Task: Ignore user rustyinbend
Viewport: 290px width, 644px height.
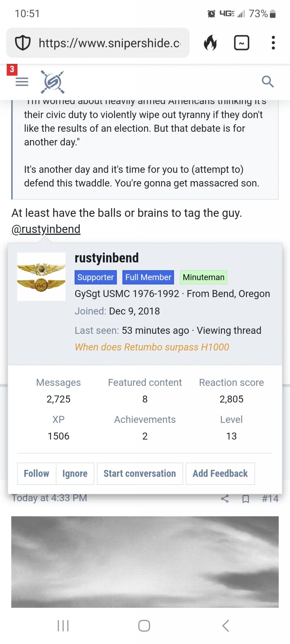Action: click(x=75, y=473)
